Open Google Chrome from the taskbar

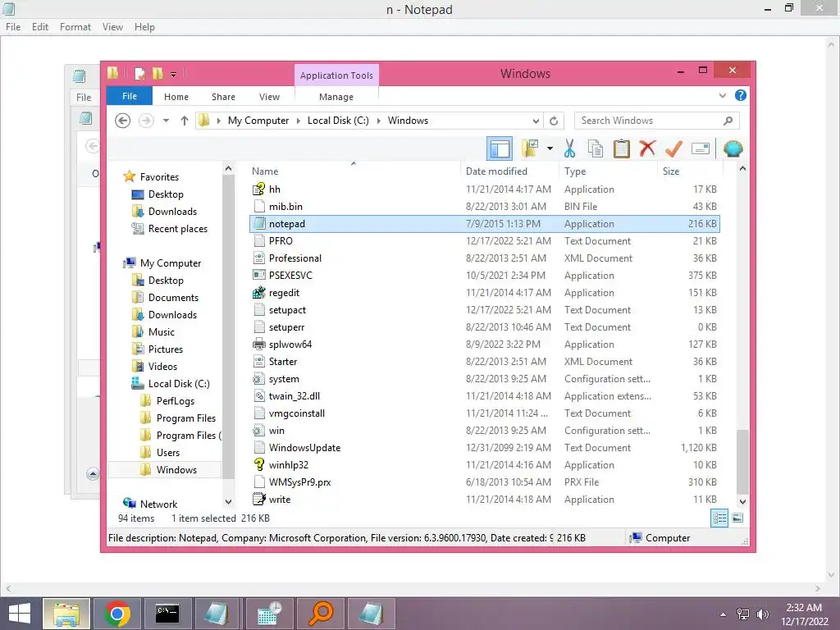coord(116,614)
